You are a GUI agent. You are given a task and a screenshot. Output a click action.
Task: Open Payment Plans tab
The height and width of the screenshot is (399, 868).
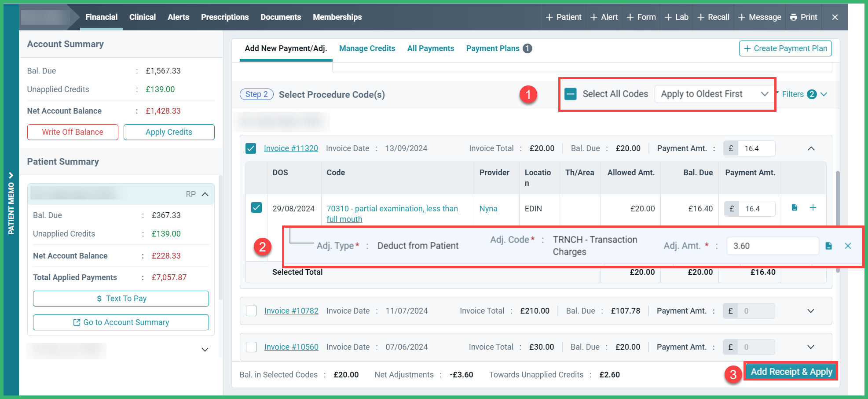coord(493,48)
